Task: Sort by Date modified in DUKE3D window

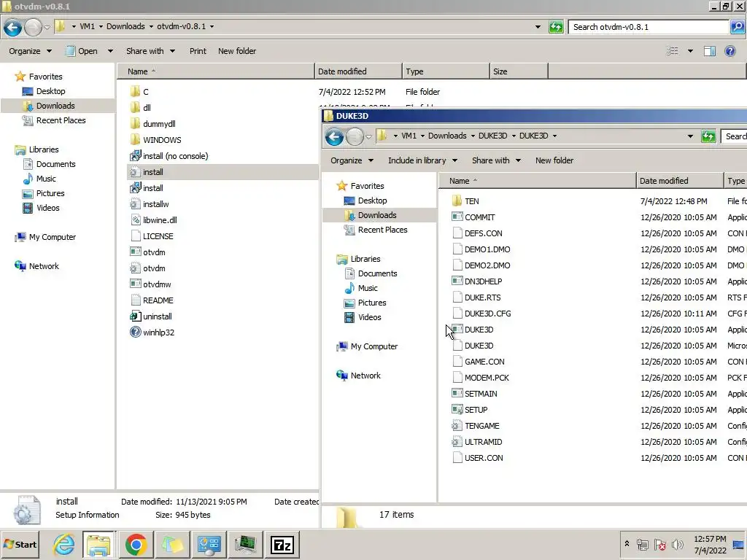Action: [x=680, y=181]
